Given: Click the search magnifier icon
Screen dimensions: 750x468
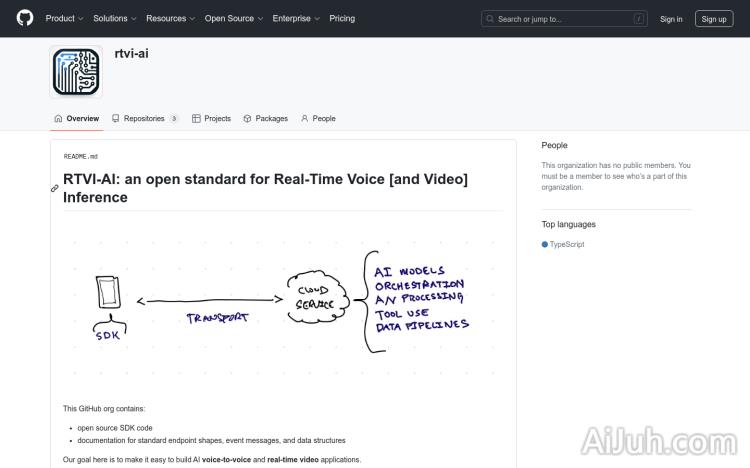Looking at the screenshot, I should (x=491, y=18).
